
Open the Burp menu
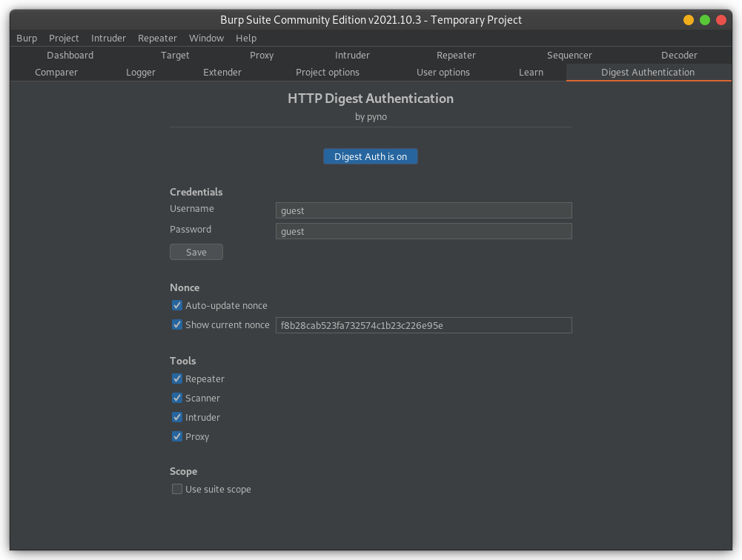(x=27, y=39)
